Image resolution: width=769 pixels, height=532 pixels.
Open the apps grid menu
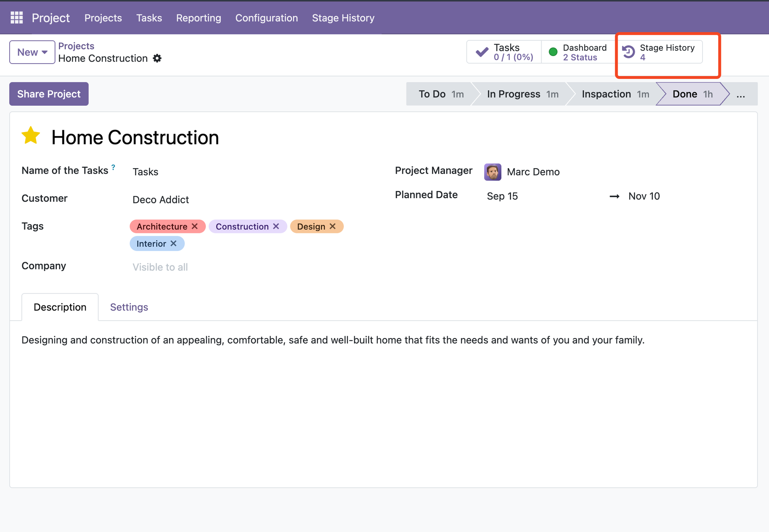(x=16, y=17)
